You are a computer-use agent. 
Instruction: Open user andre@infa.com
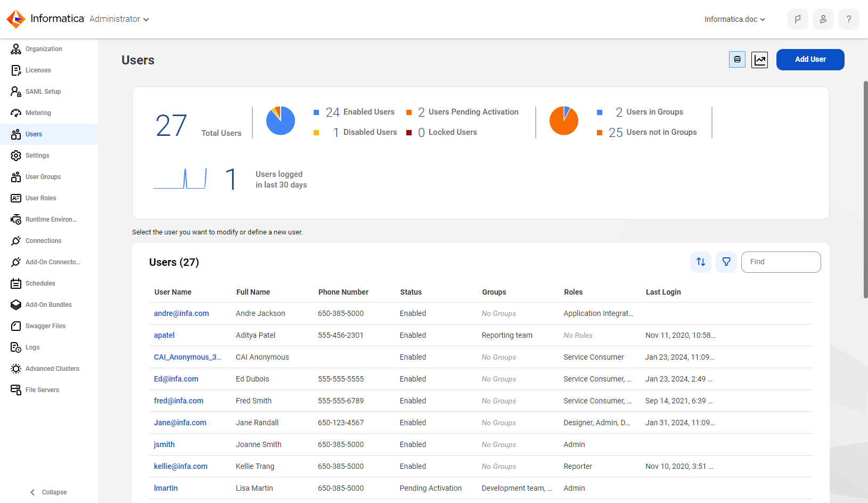coord(182,313)
